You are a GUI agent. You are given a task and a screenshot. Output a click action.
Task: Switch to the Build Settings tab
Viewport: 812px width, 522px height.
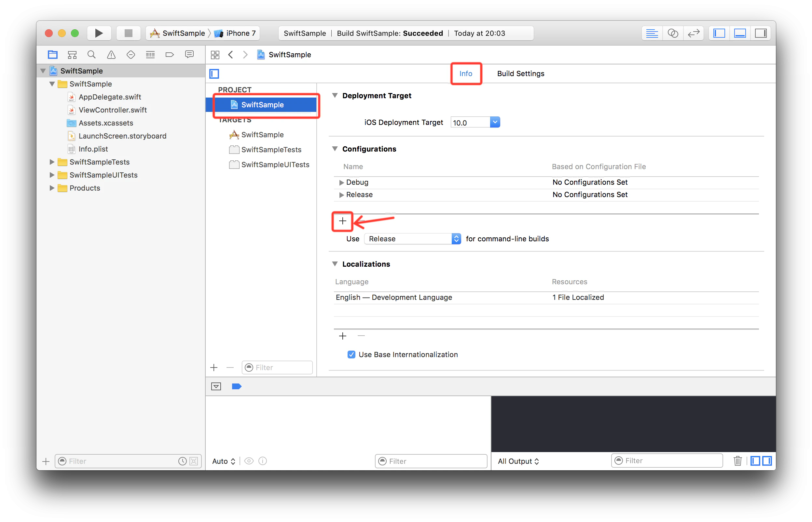tap(521, 74)
